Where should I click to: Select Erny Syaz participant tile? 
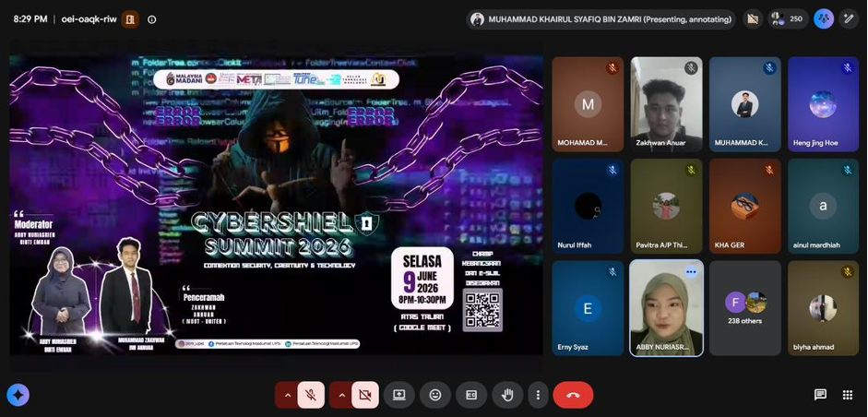click(x=588, y=308)
